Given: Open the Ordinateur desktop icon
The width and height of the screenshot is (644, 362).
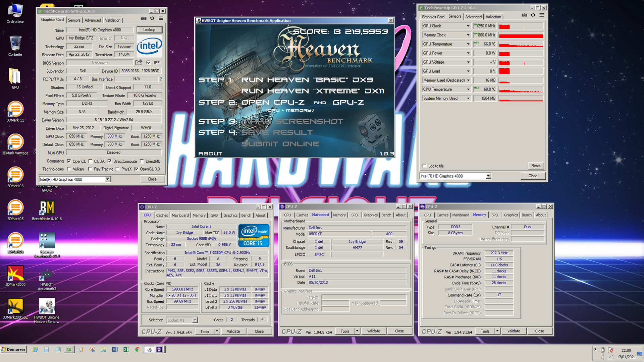Looking at the screenshot, I should point(15,14).
